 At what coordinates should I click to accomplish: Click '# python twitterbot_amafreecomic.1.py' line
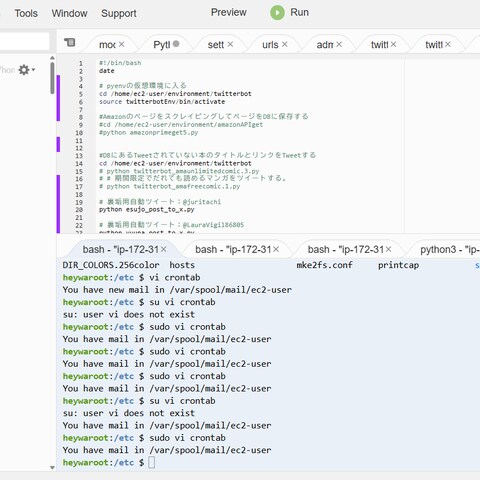point(169,186)
